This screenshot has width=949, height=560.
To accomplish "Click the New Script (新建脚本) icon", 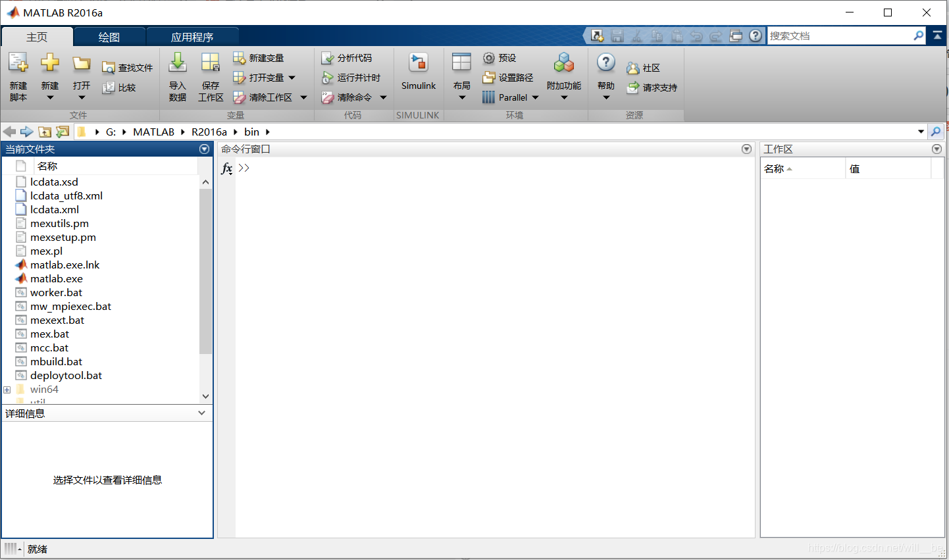I will coord(18,63).
